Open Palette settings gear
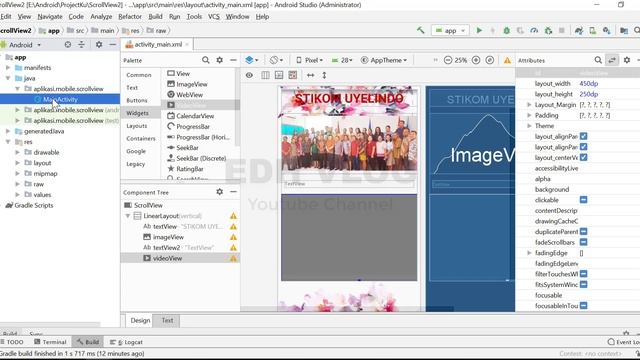This screenshot has width=640, height=360. point(220,60)
